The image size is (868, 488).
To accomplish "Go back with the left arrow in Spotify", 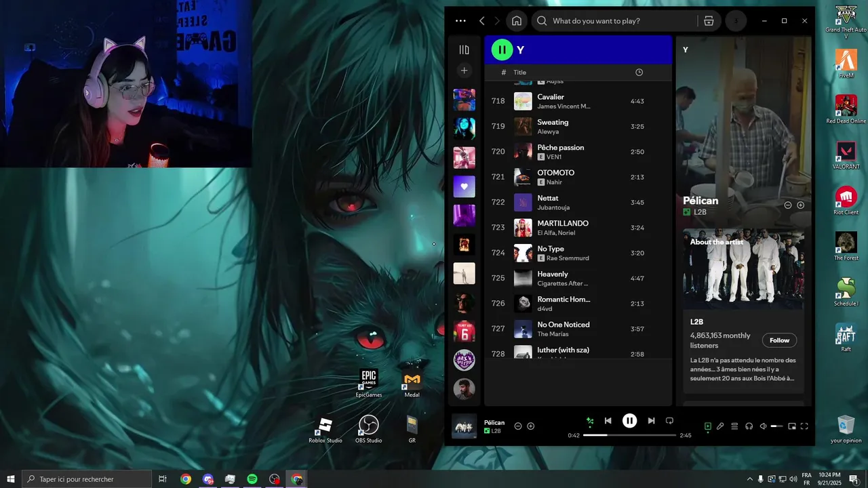I will coord(482,21).
